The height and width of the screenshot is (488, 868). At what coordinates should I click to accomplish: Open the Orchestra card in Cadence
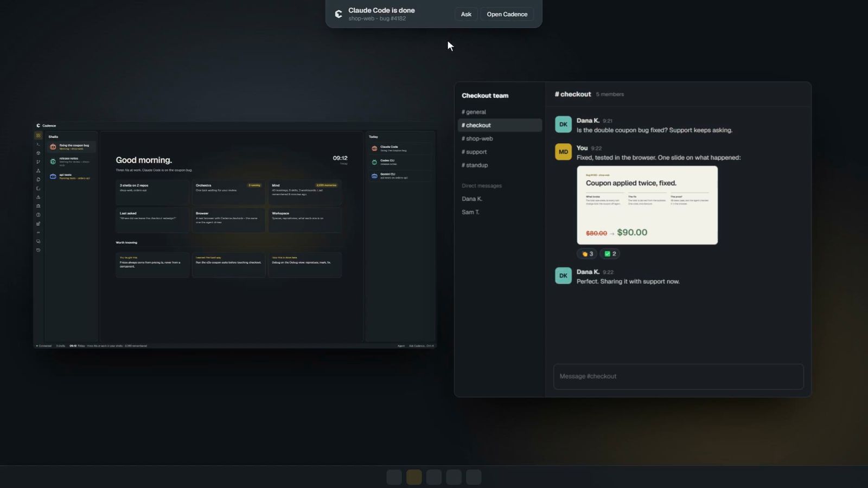point(228,192)
